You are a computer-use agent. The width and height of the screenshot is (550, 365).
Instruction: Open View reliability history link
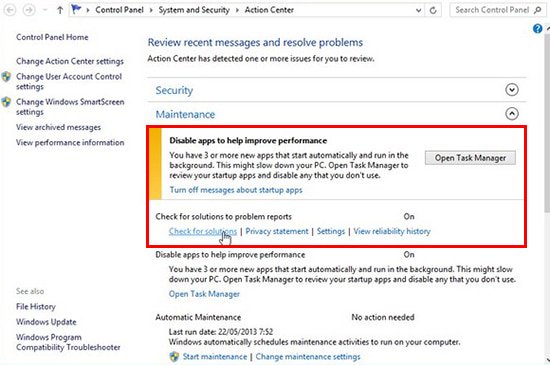click(392, 231)
